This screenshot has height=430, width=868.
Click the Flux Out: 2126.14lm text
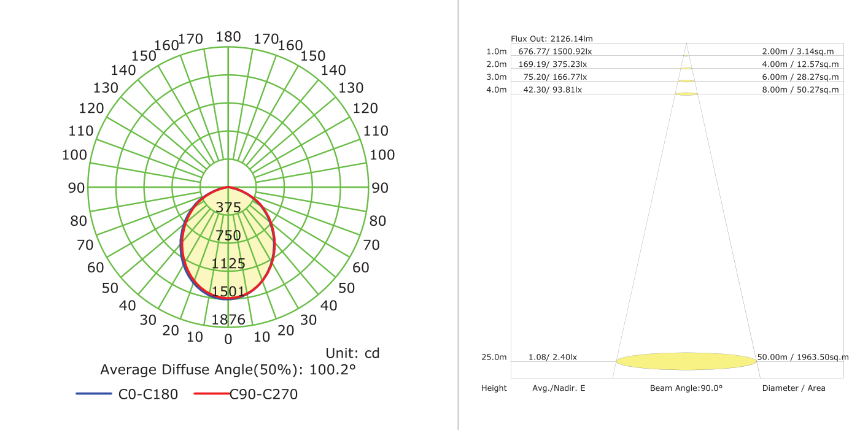click(x=552, y=39)
